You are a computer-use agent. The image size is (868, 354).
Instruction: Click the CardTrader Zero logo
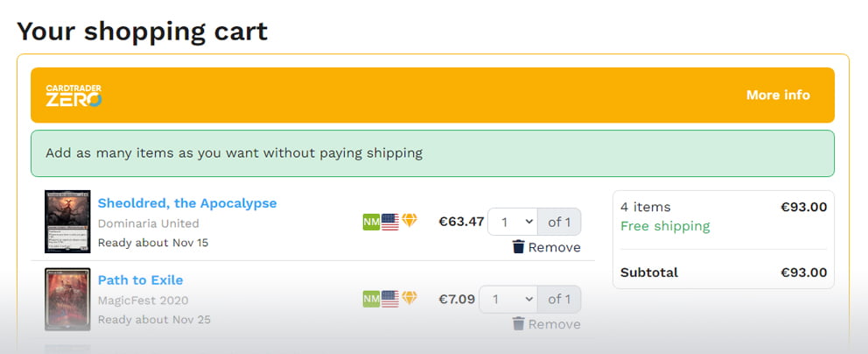(74, 96)
